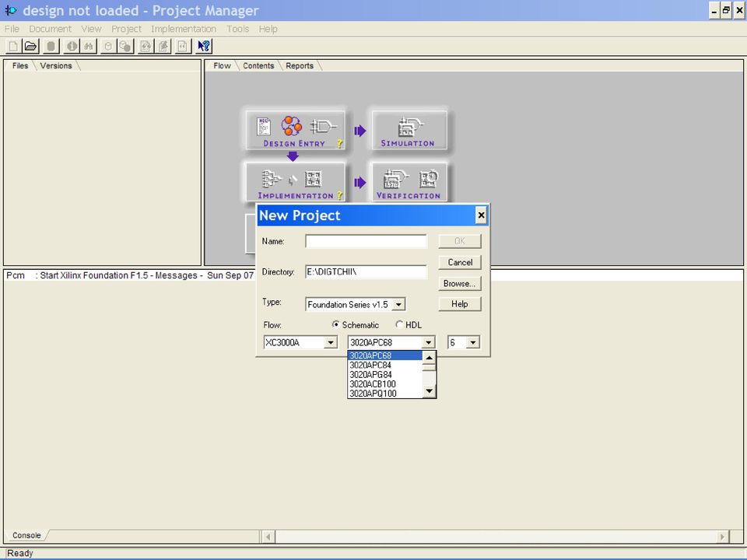This screenshot has height=560, width=747.
Task: Expand the Type dropdown
Action: tap(398, 304)
